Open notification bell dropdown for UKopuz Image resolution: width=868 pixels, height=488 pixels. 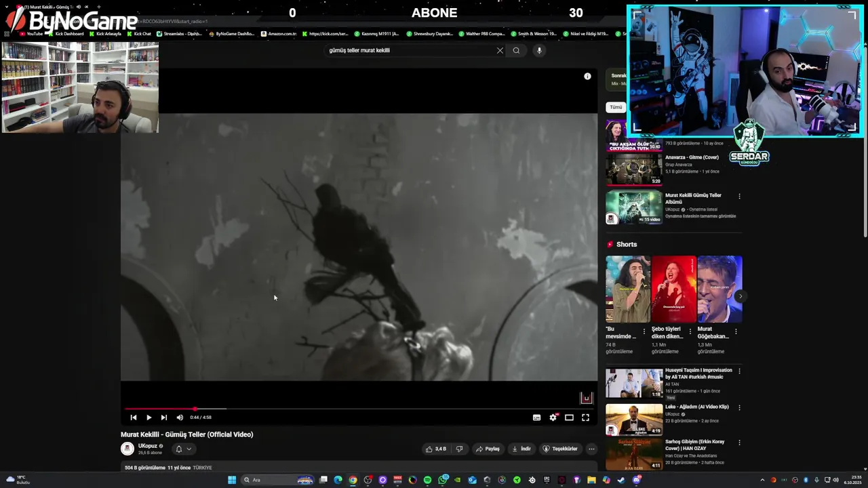tap(183, 449)
